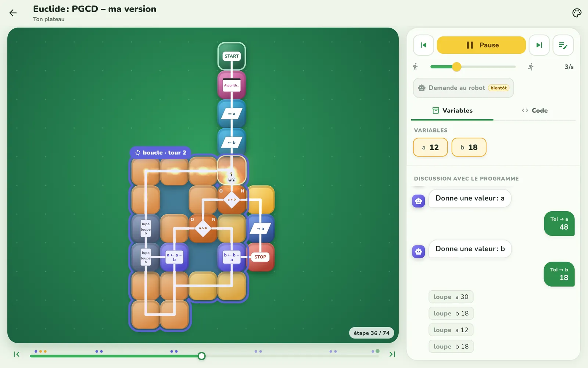Select variable a chip showing 12

coord(430,147)
